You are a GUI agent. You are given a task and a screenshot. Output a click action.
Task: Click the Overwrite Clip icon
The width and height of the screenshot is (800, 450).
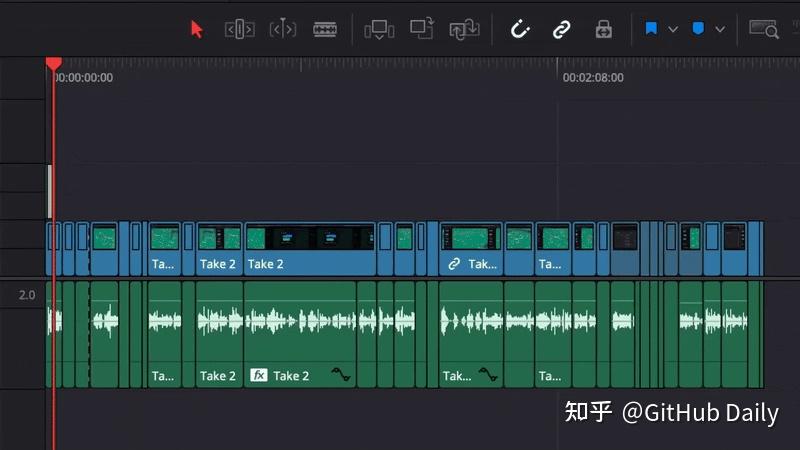click(x=422, y=29)
